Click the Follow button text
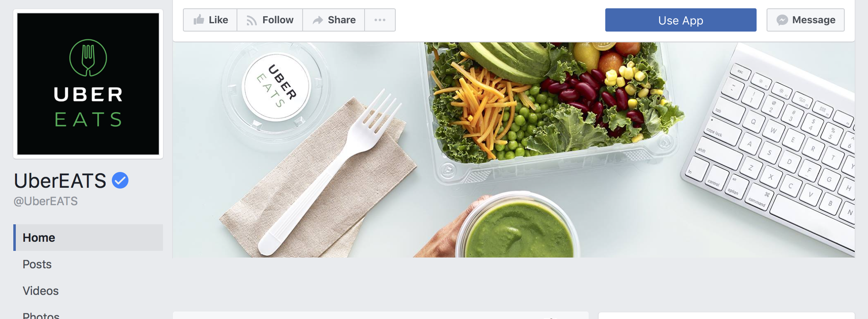The image size is (868, 319). tap(278, 20)
